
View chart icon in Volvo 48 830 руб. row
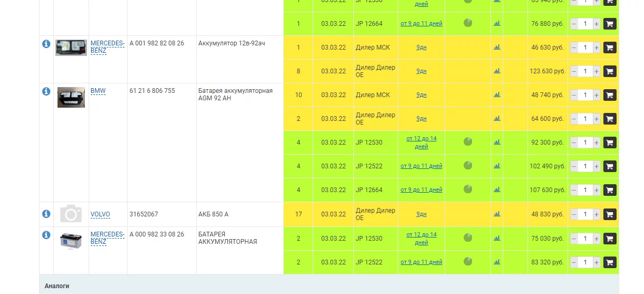pos(497,214)
